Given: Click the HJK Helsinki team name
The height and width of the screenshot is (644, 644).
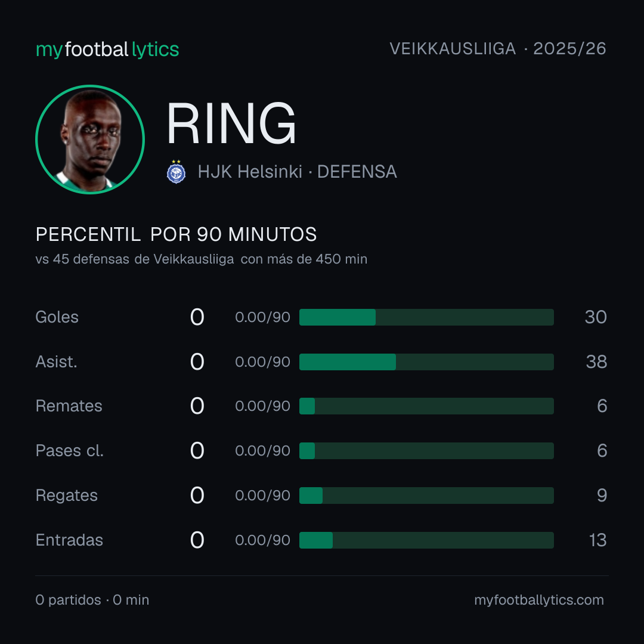Looking at the screenshot, I should [250, 172].
